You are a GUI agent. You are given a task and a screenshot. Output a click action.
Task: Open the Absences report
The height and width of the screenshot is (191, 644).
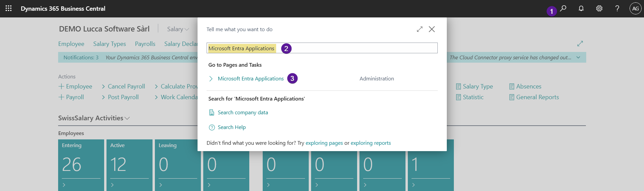pyautogui.click(x=528, y=86)
